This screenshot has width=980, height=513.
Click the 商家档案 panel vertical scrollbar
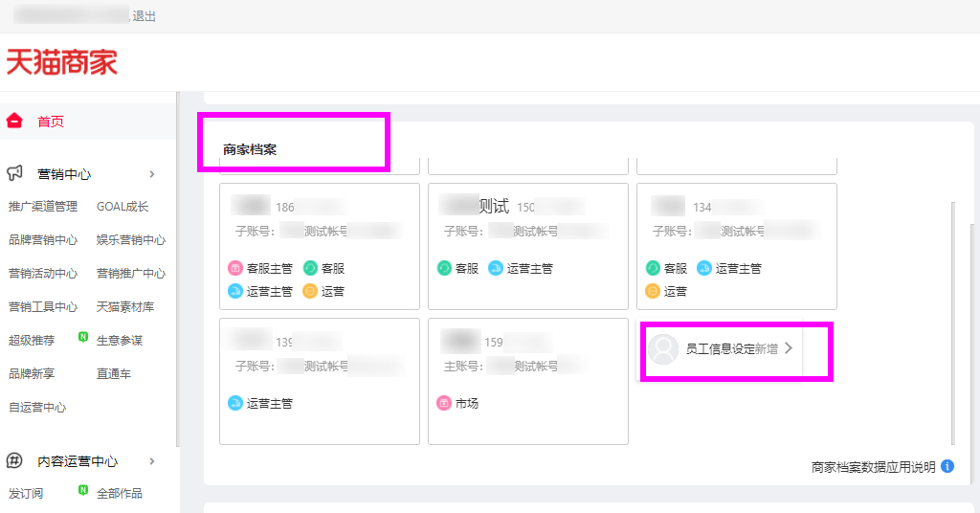pyautogui.click(x=953, y=323)
